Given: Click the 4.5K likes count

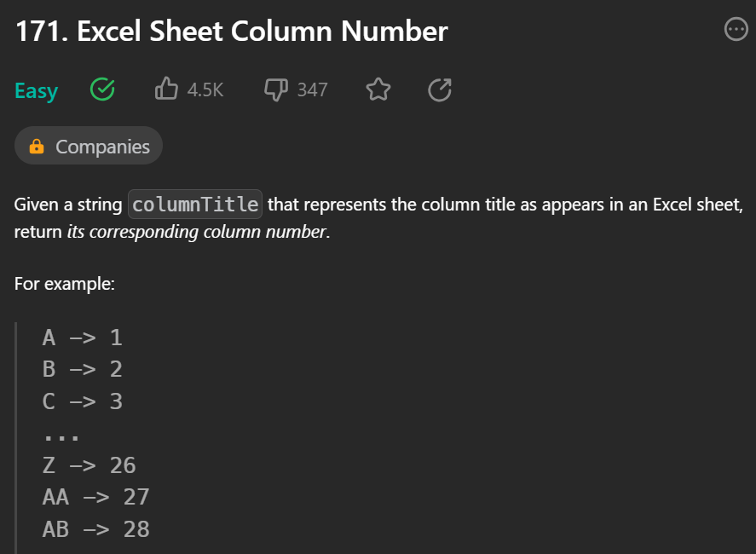Looking at the screenshot, I should click(205, 89).
